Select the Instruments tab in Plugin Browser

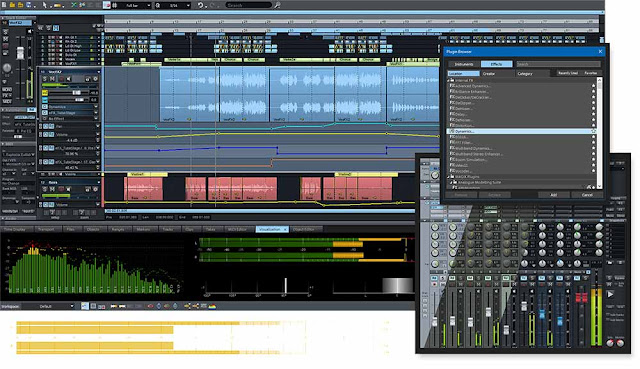[x=464, y=64]
